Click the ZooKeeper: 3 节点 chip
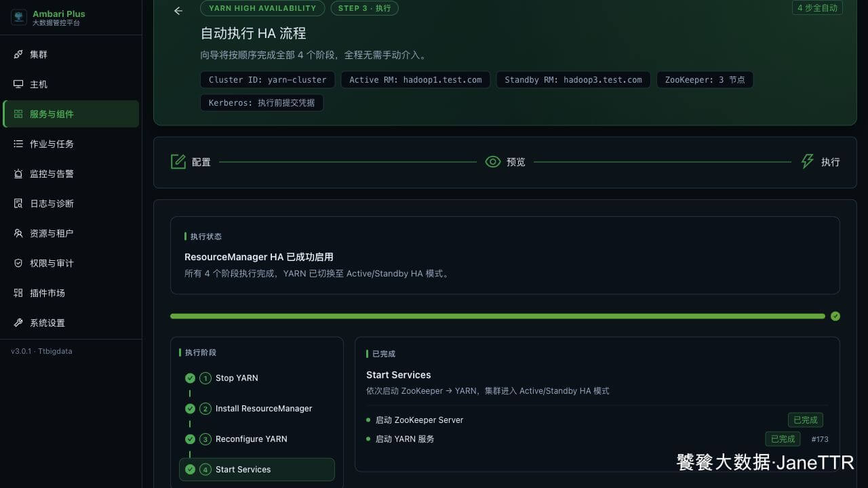868x488 pixels. click(x=705, y=80)
